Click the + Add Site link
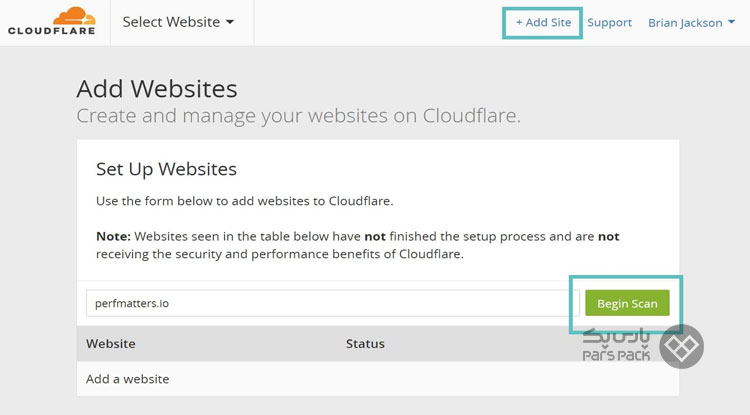The image size is (750, 415). (543, 22)
